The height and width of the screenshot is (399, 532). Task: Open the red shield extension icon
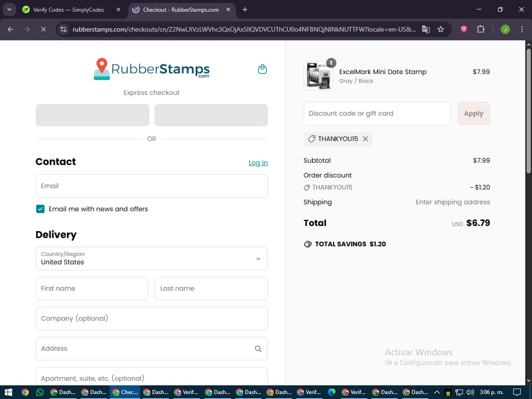point(464,29)
